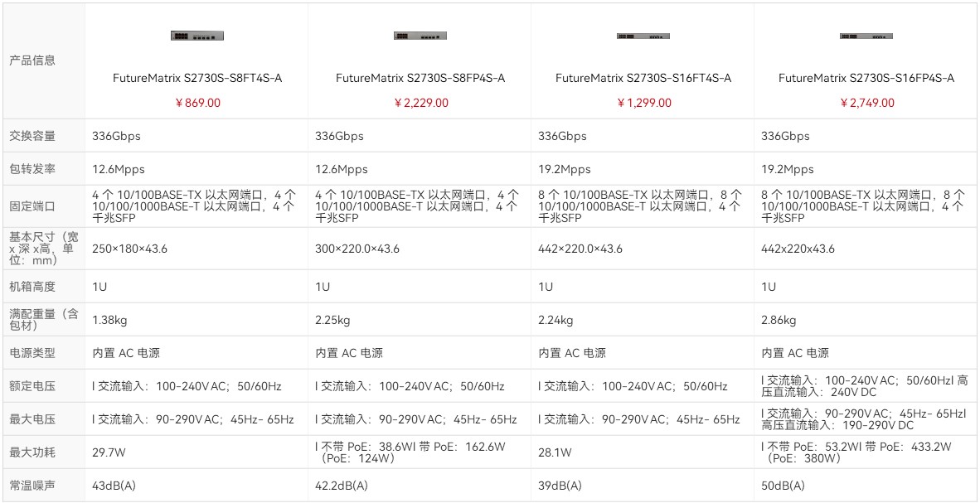Open the FutureMatrix S2730S-S16FT4S-A product link
980x503 pixels.
(643, 78)
